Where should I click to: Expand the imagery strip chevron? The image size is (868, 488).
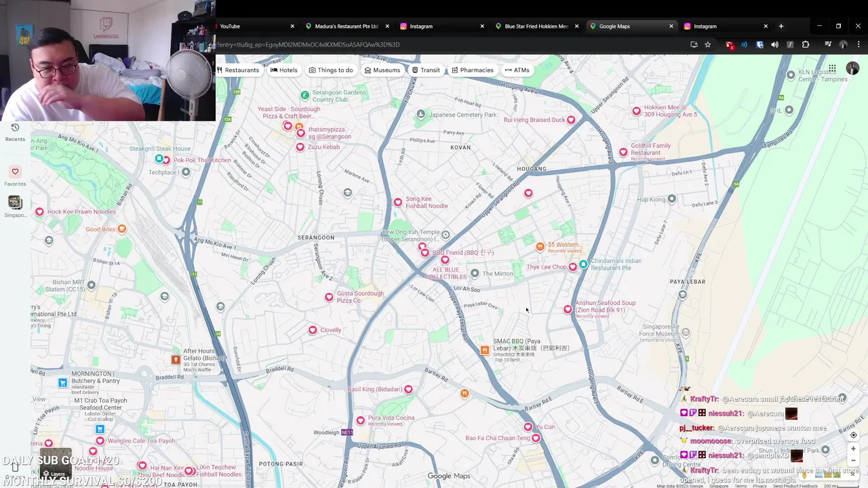click(854, 474)
